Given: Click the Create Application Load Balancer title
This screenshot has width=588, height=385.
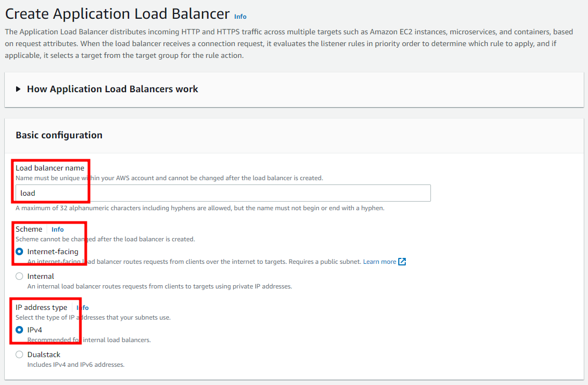Looking at the screenshot, I should coord(117,14).
